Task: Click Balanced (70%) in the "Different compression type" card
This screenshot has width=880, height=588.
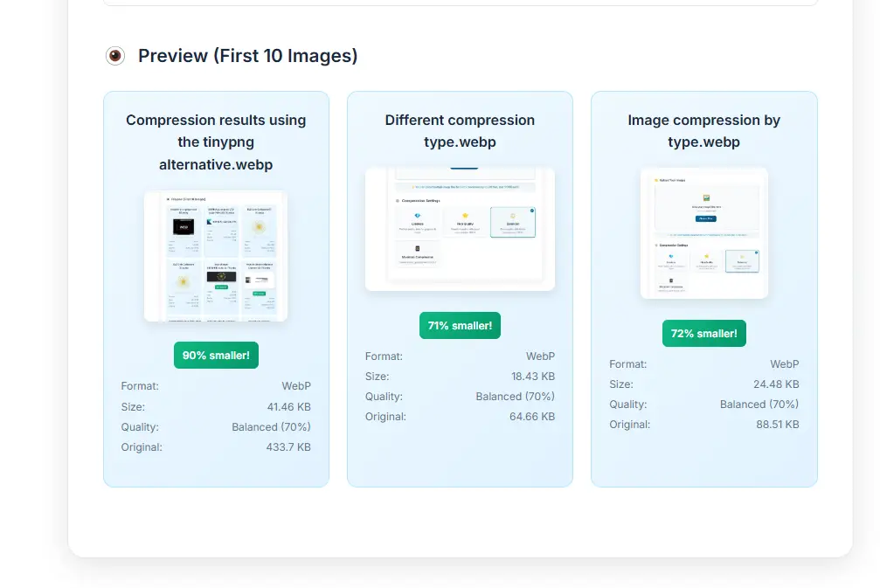Action: [515, 397]
